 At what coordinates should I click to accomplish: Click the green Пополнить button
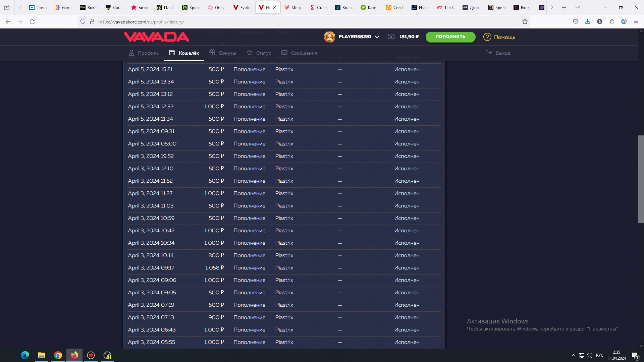450,37
